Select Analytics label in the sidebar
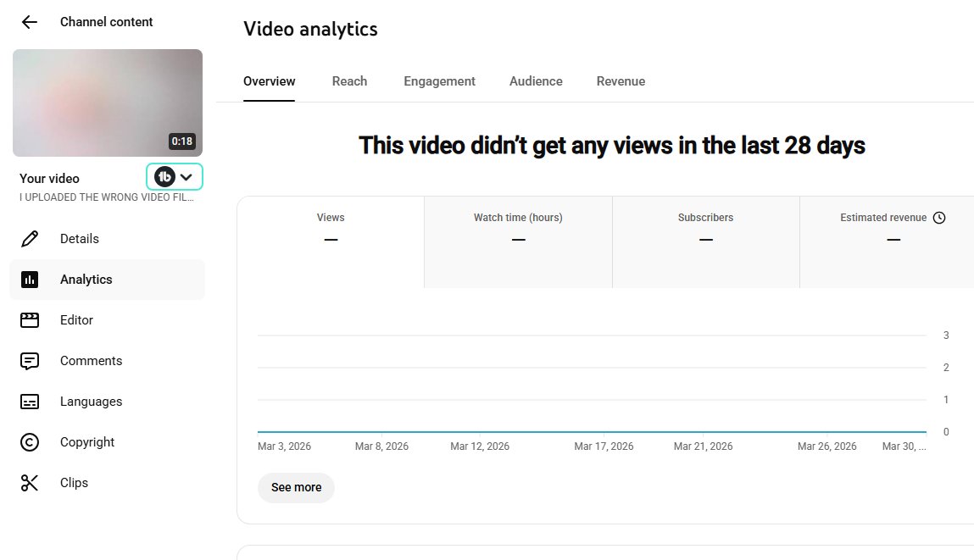Image resolution: width=974 pixels, height=560 pixels. click(x=86, y=280)
